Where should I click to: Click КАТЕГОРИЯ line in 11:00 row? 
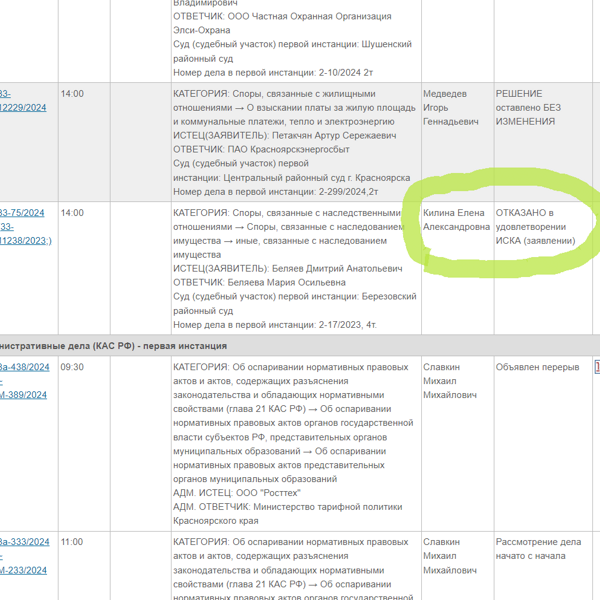291,542
